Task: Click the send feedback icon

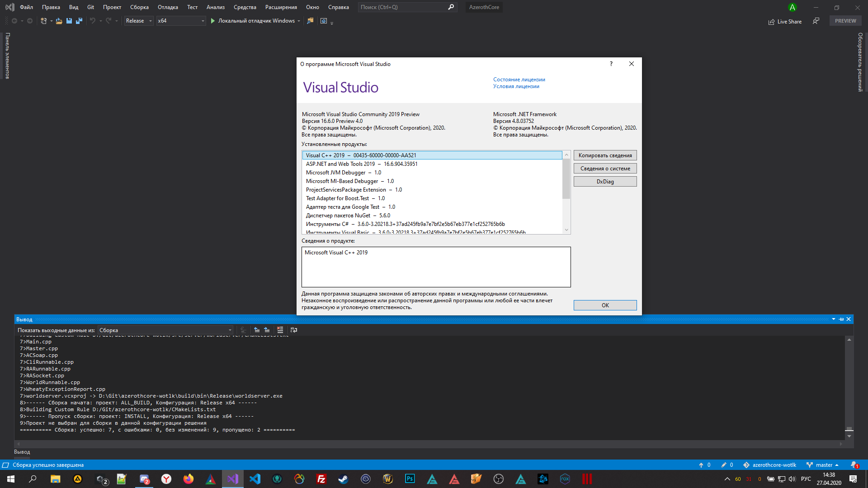Action: coord(816,21)
